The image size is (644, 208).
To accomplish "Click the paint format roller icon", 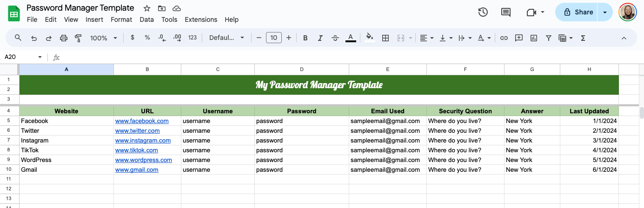I will (78, 38).
